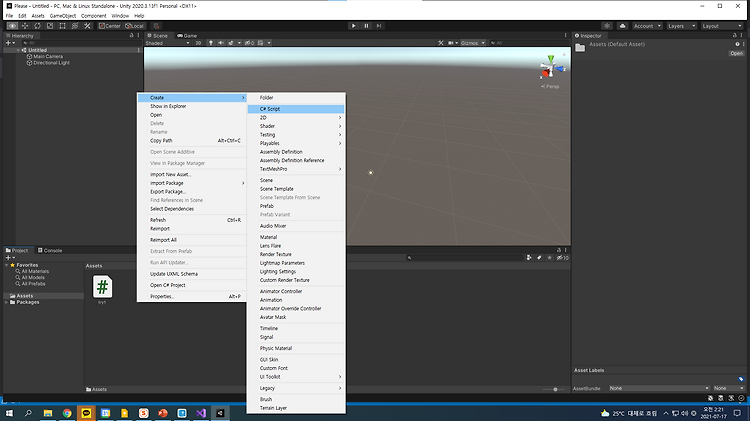Expand the Shader submenu
Screen dimensions: 750x421
296,126
